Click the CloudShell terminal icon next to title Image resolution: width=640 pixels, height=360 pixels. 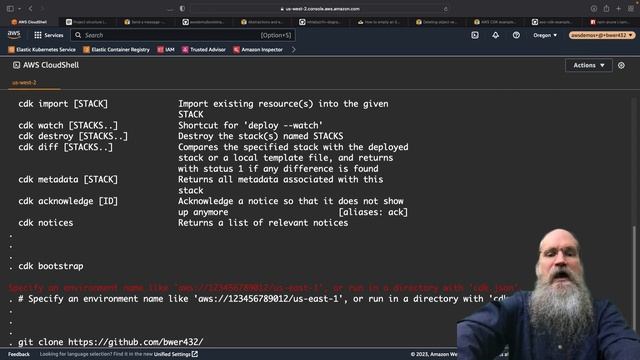tap(16, 65)
